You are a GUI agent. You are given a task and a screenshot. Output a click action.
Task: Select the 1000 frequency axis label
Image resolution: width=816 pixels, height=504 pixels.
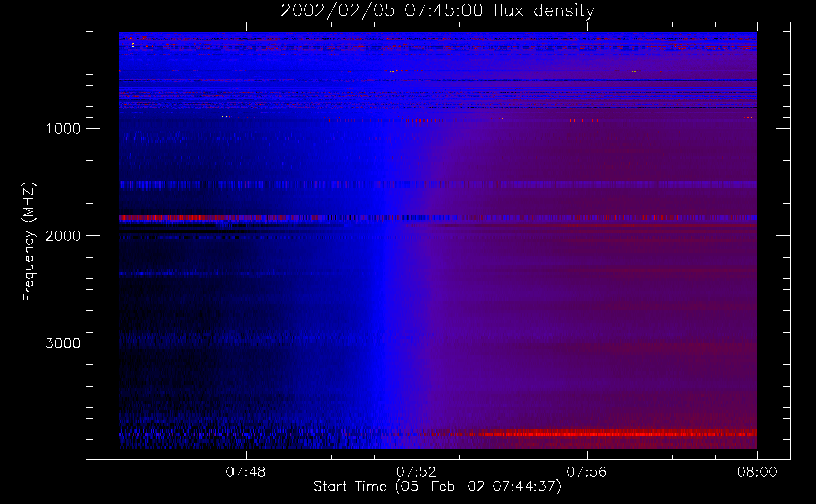pyautogui.click(x=63, y=129)
